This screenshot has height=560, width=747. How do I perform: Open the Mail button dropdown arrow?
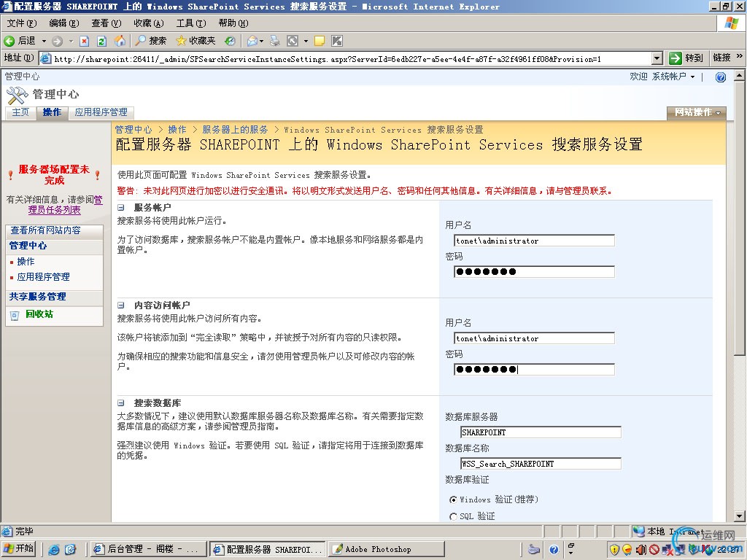pos(262,41)
